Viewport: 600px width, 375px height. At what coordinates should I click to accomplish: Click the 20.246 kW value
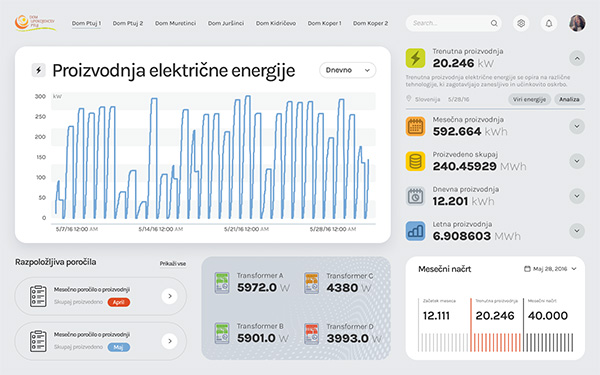[463, 63]
